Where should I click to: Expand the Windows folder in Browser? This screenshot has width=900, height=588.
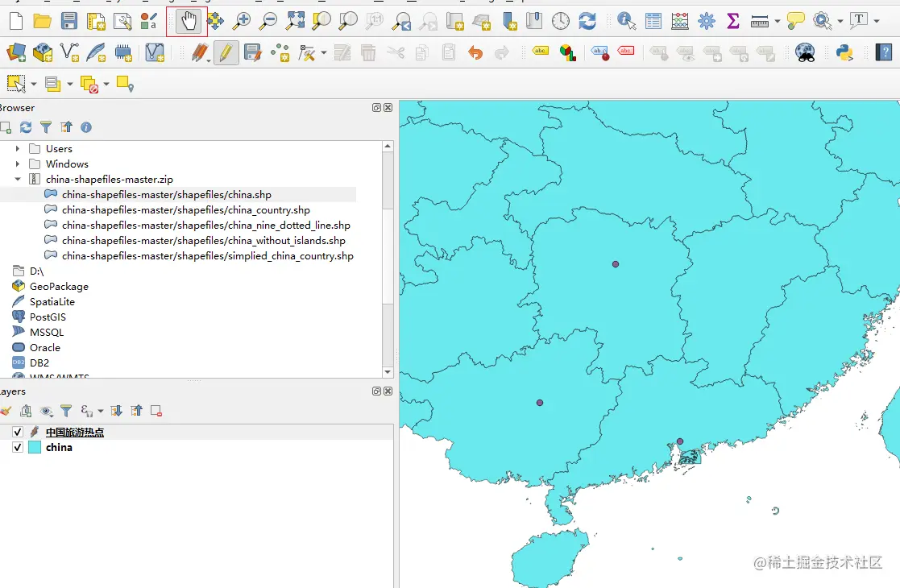click(17, 164)
